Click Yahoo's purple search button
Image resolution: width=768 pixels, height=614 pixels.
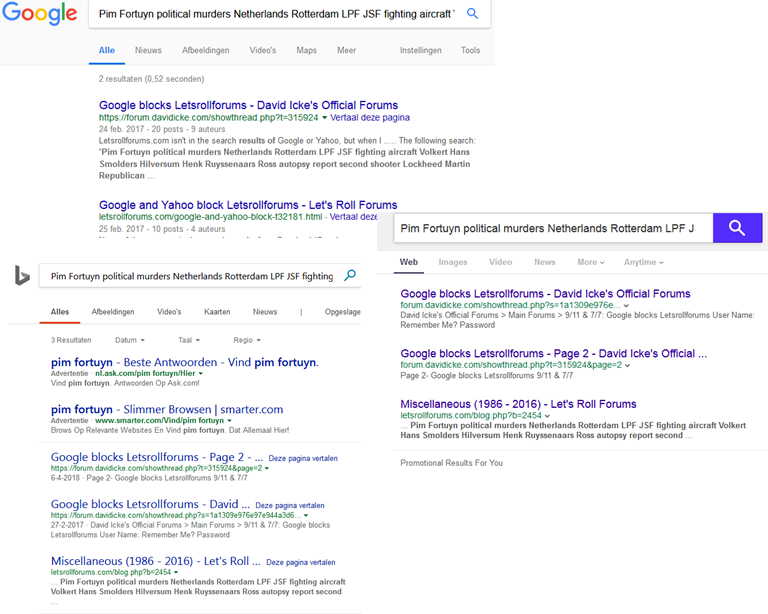pos(737,228)
